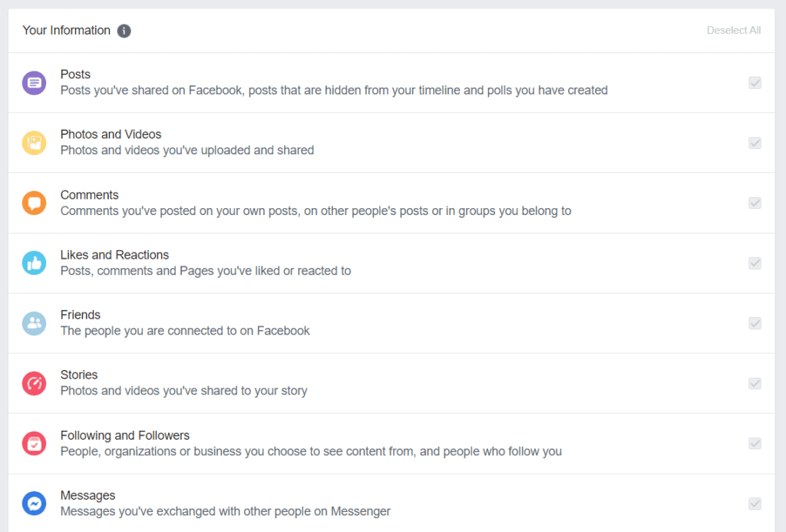Image resolution: width=786 pixels, height=532 pixels.
Task: Click the yellow Photos and Videos icon
Action: pos(34,143)
